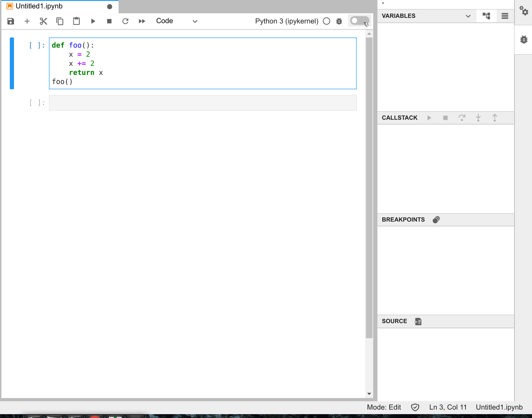Open the cell type dropdown showing Code

point(177,21)
